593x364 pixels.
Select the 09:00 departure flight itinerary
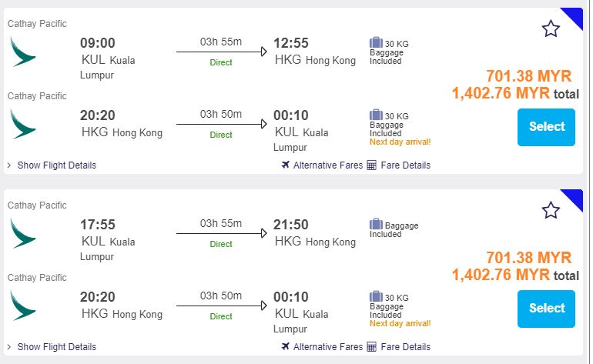pyautogui.click(x=547, y=127)
